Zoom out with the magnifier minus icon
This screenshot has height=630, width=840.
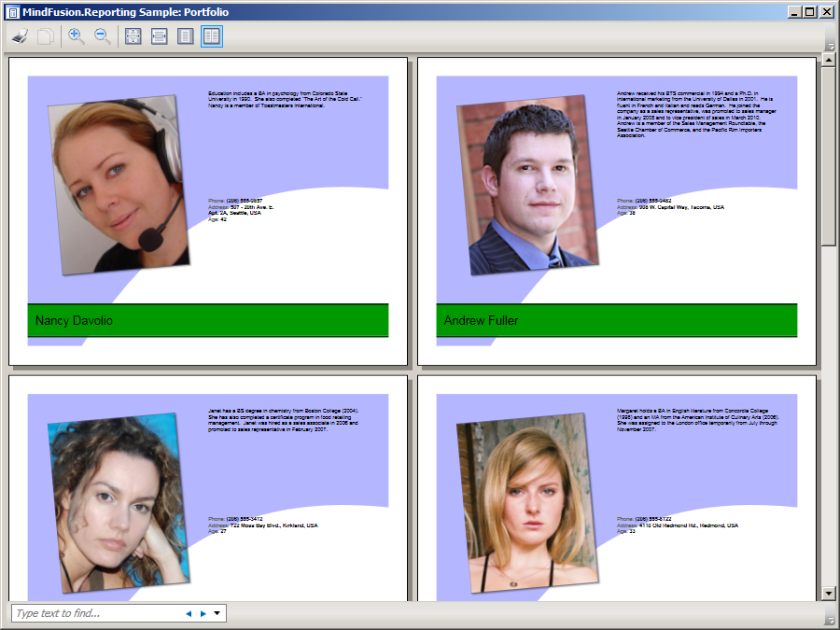pos(103,36)
